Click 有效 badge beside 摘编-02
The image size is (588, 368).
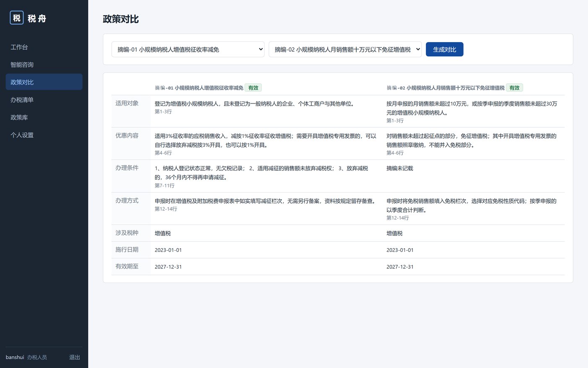click(514, 88)
